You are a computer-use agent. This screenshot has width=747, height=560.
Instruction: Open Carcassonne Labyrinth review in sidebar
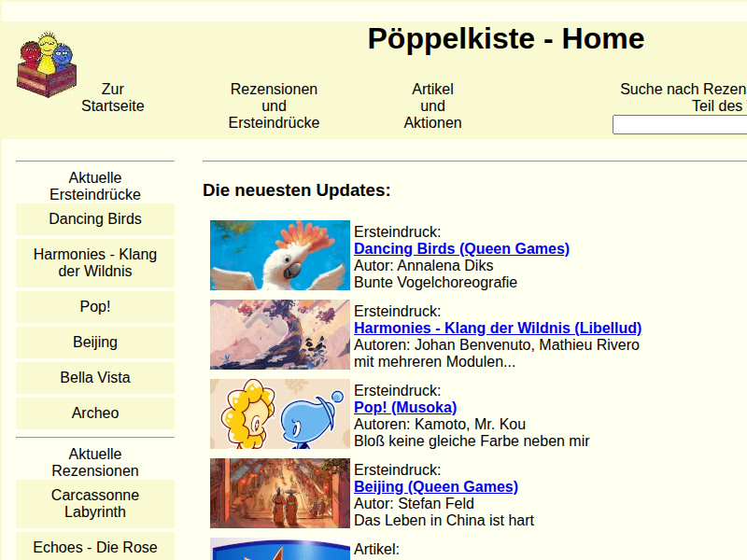[95, 504]
